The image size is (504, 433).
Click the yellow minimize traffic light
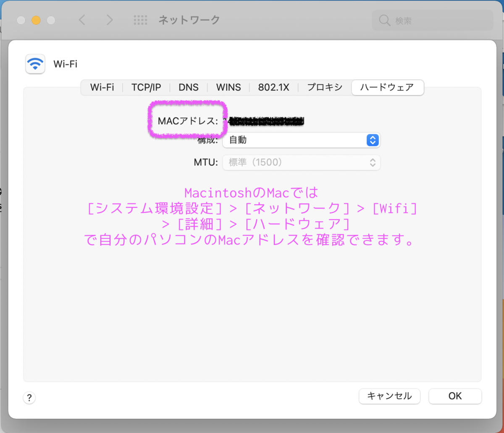point(36,20)
